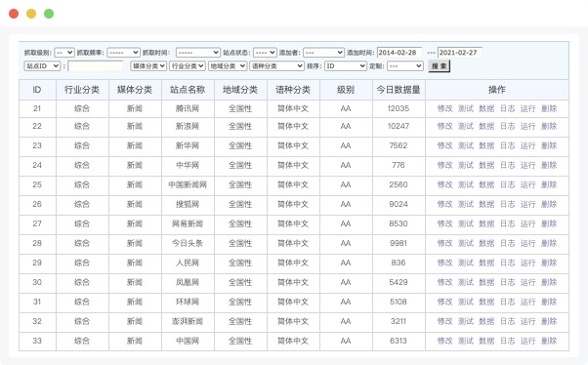Screen dimensions: 588x365
Task: Click the 搜索 button
Action: tap(439, 66)
